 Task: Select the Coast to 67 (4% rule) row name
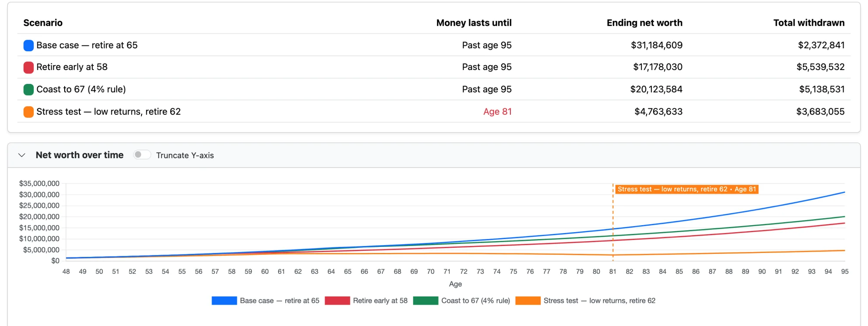click(x=81, y=89)
